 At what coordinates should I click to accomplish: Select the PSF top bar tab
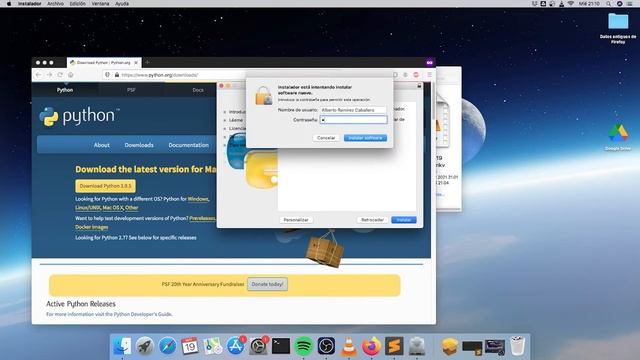[131, 90]
